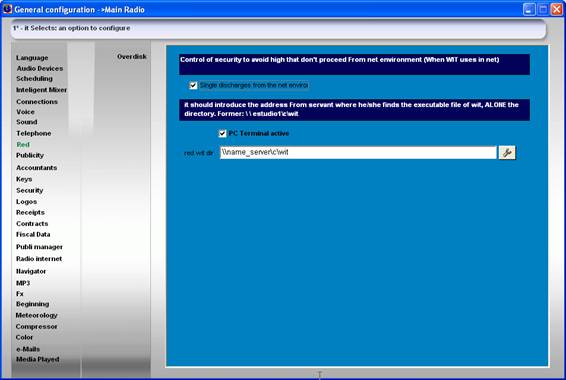Select the Overdisk option
Image resolution: width=566 pixels, height=380 pixels.
tap(132, 57)
